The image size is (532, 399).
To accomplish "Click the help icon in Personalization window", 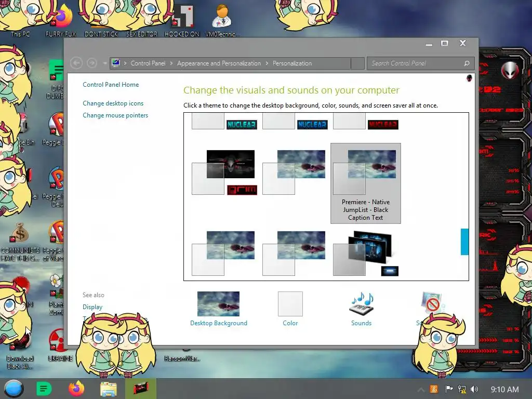I will (469, 78).
